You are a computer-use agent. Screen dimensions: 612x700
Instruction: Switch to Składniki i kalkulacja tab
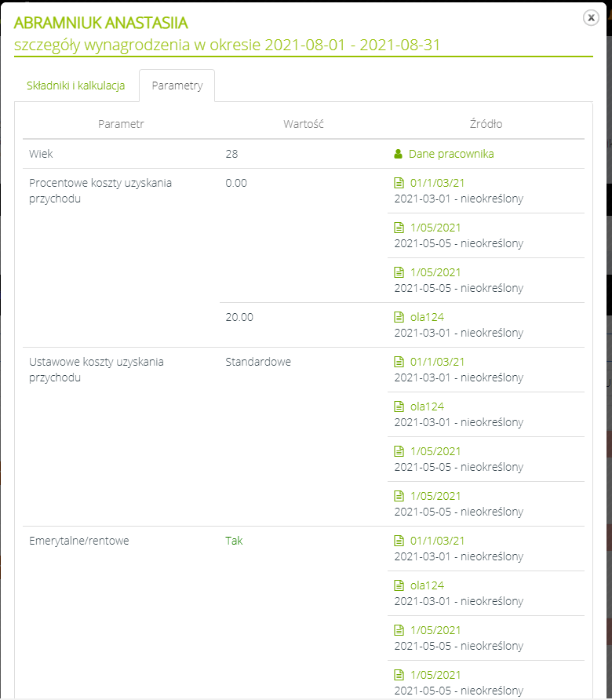pos(76,86)
